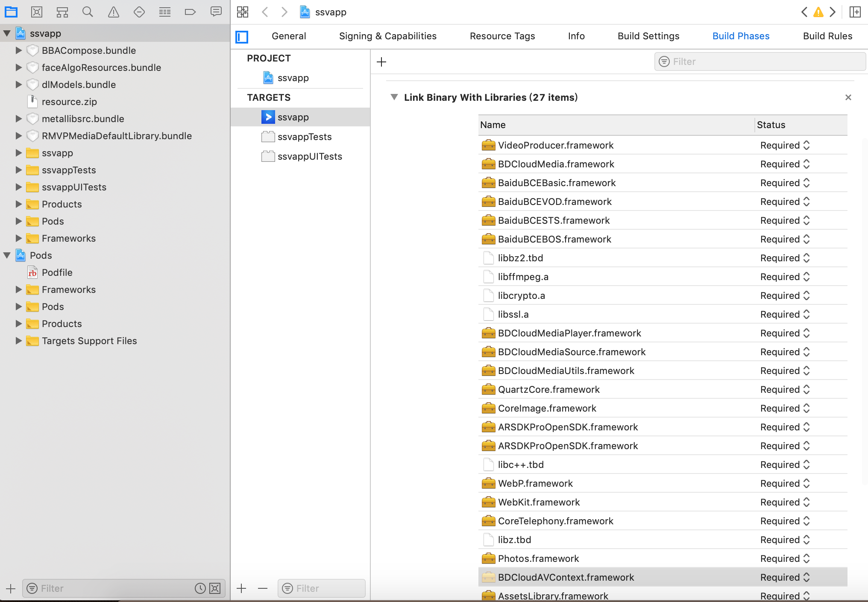Select libcrypto.a library row
The height and width of the screenshot is (602, 868).
point(663,295)
